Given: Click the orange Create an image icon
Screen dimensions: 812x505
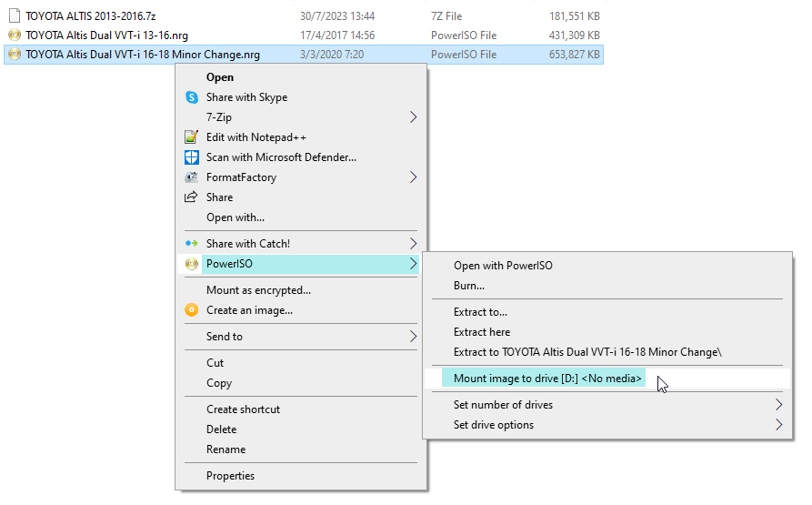Looking at the screenshot, I should pyautogui.click(x=191, y=310).
